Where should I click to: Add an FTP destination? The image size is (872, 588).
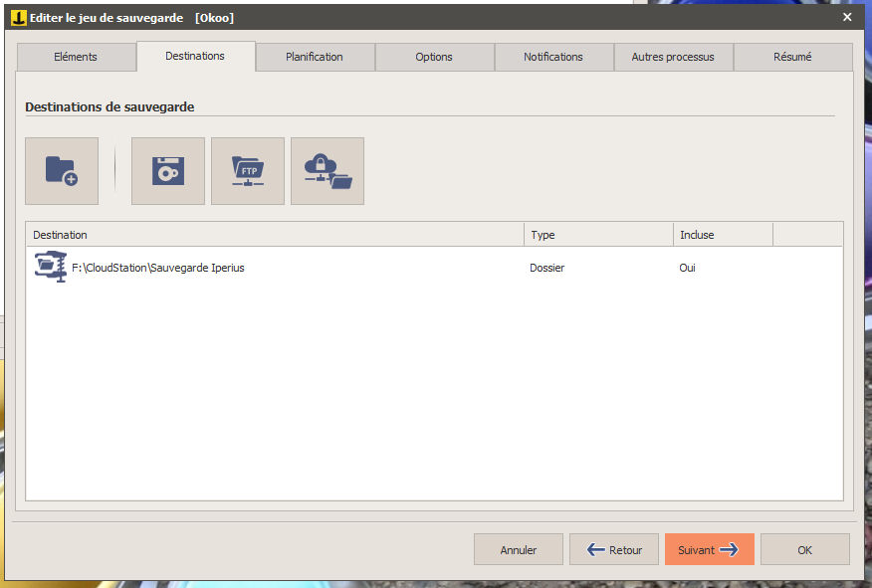coord(248,171)
